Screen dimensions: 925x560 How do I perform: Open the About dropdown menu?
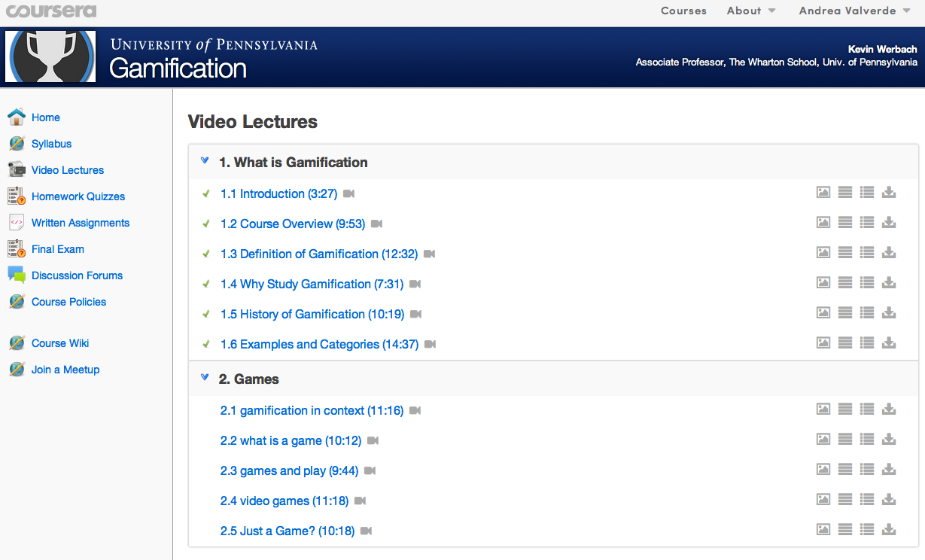(x=751, y=11)
